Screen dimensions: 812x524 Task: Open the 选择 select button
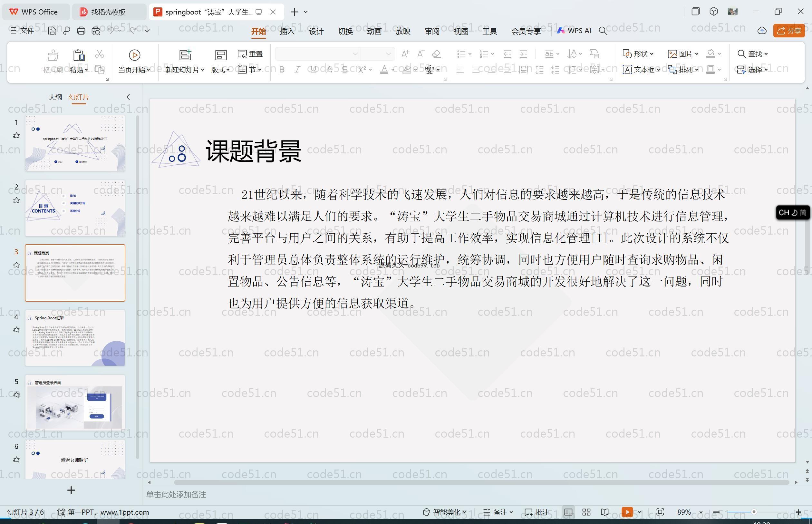pos(752,70)
